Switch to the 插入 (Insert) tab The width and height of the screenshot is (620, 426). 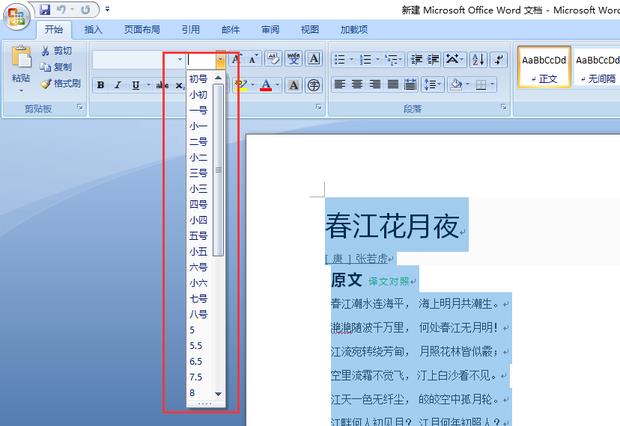tap(93, 30)
